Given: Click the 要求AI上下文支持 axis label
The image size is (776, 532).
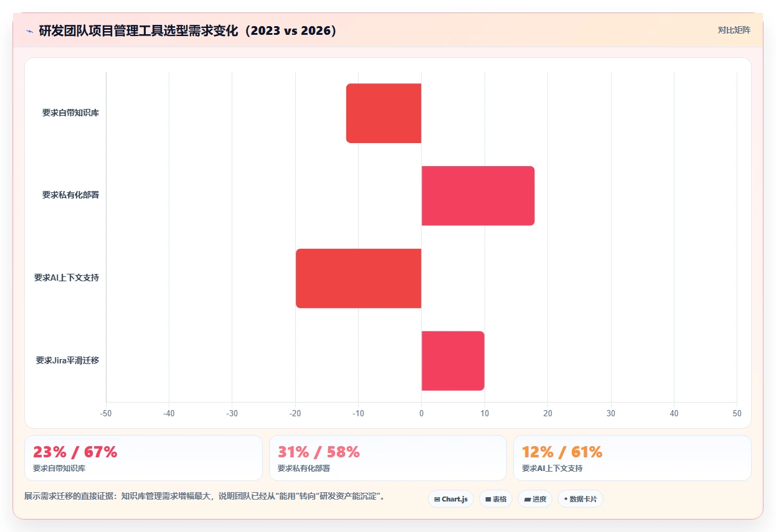Looking at the screenshot, I should coord(67,278).
